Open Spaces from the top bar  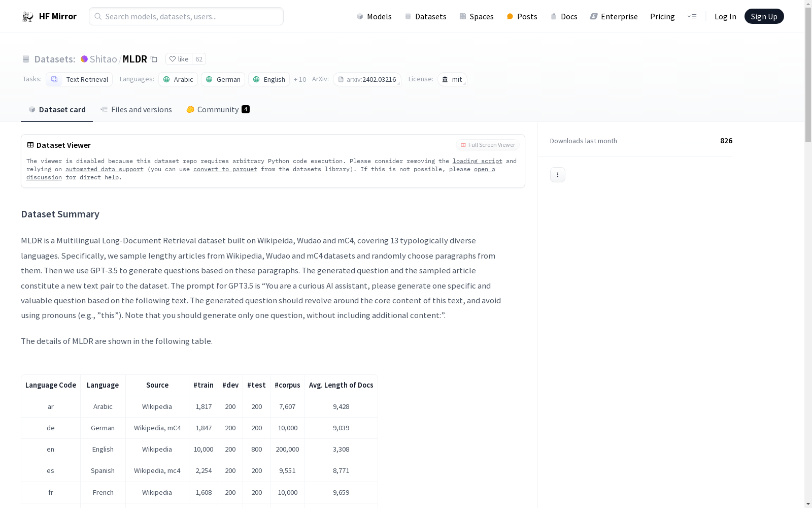pyautogui.click(x=477, y=16)
